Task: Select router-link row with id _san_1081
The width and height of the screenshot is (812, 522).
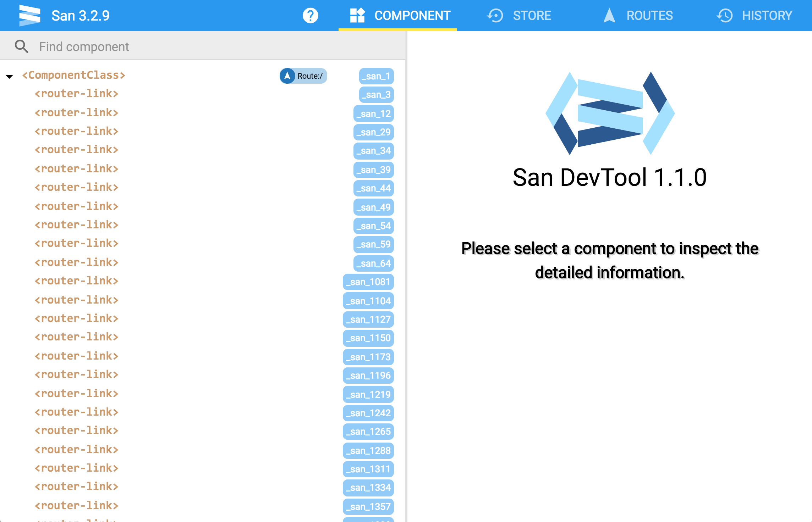Action: click(x=202, y=281)
